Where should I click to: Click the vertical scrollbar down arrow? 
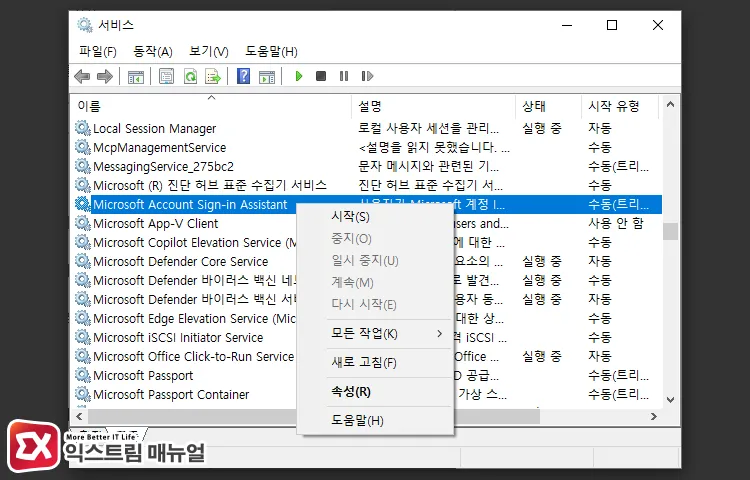[670, 400]
